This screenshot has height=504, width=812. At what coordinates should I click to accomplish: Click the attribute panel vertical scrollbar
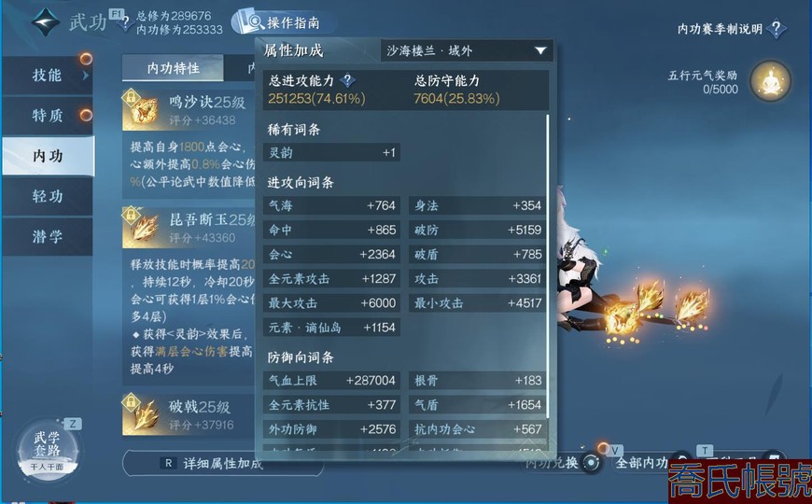(547, 267)
